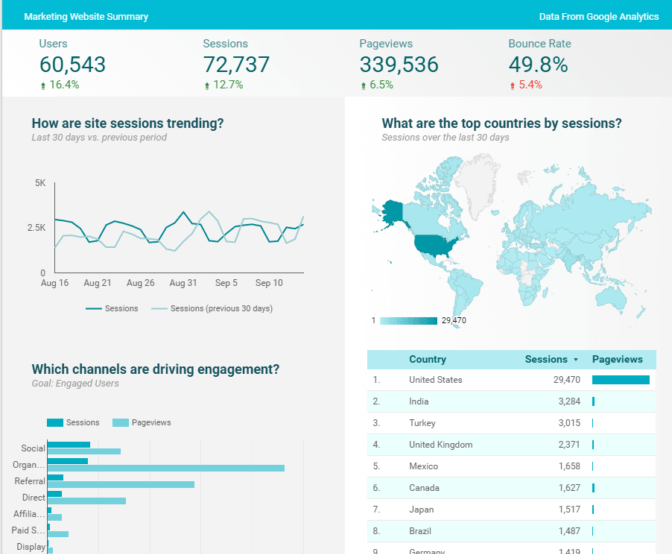Image resolution: width=672 pixels, height=554 pixels.
Task: Click Australia on the world map
Action: tap(611, 296)
